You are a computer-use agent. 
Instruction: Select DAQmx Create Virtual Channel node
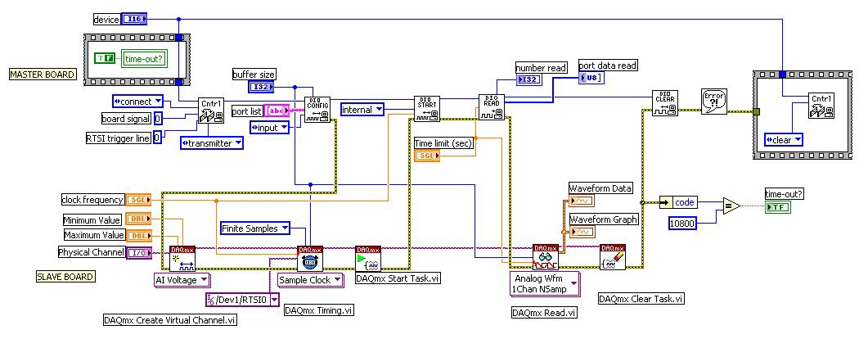pos(182,258)
